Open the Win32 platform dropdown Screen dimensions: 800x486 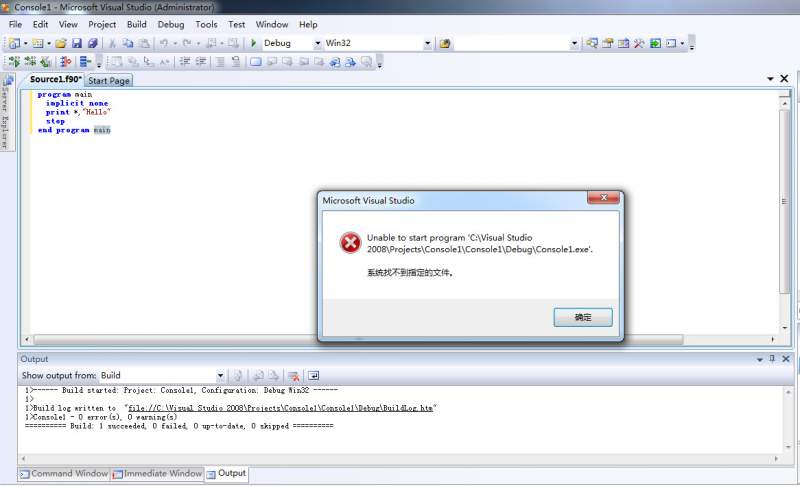[428, 43]
